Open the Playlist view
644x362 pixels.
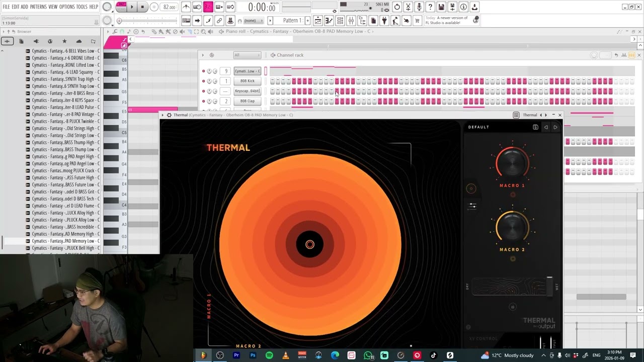pos(318,21)
